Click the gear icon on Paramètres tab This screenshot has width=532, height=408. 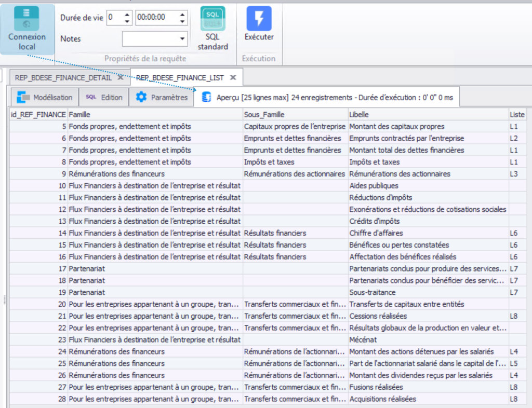click(x=141, y=97)
